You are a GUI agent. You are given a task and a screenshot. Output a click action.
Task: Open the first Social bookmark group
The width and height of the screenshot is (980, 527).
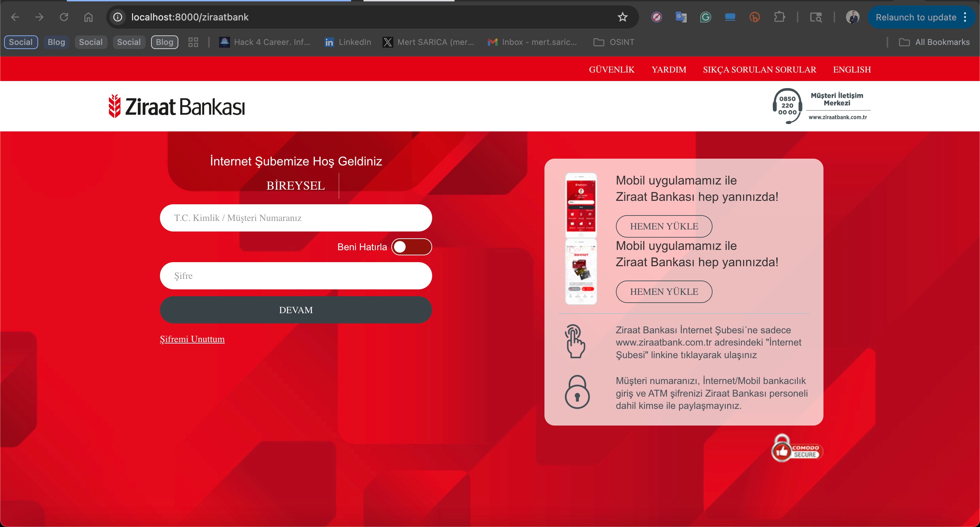21,42
